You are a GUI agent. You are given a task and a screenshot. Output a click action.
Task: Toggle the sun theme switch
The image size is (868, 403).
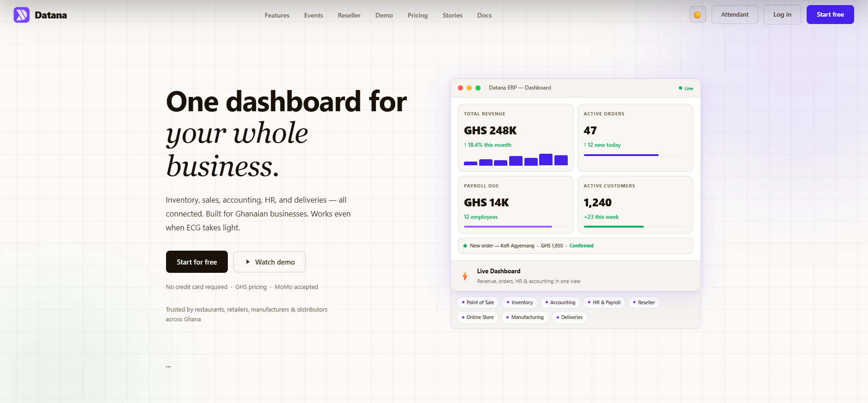point(697,15)
